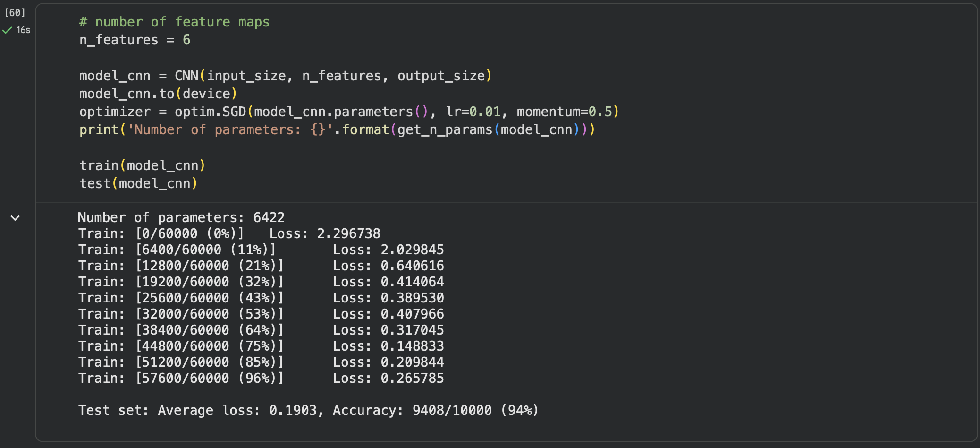Click the optimizer SGD definition line
980x448 pixels.
[x=349, y=112]
